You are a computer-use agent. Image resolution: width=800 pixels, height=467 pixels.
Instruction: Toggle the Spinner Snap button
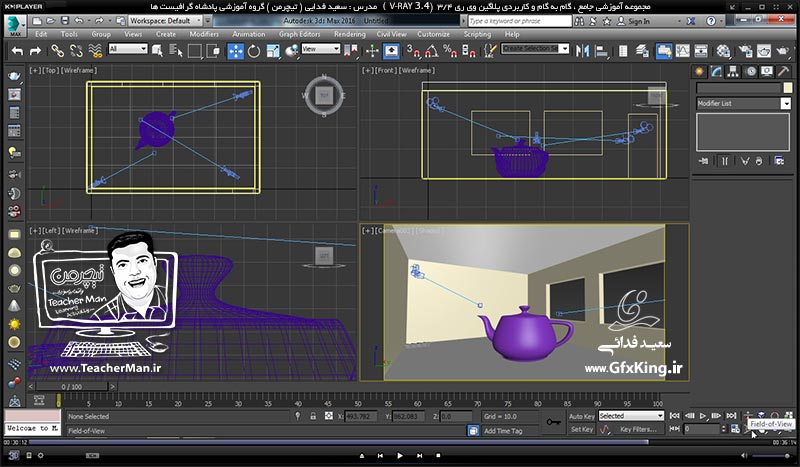(468, 51)
